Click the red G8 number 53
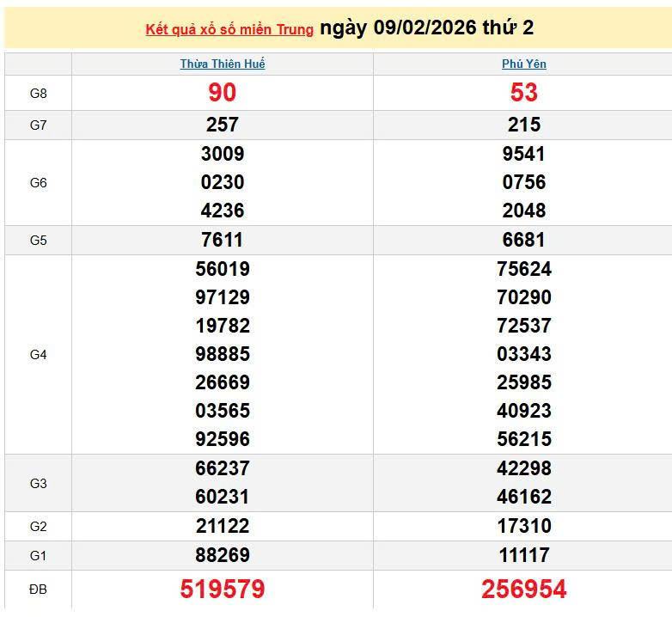 pyautogui.click(x=524, y=93)
